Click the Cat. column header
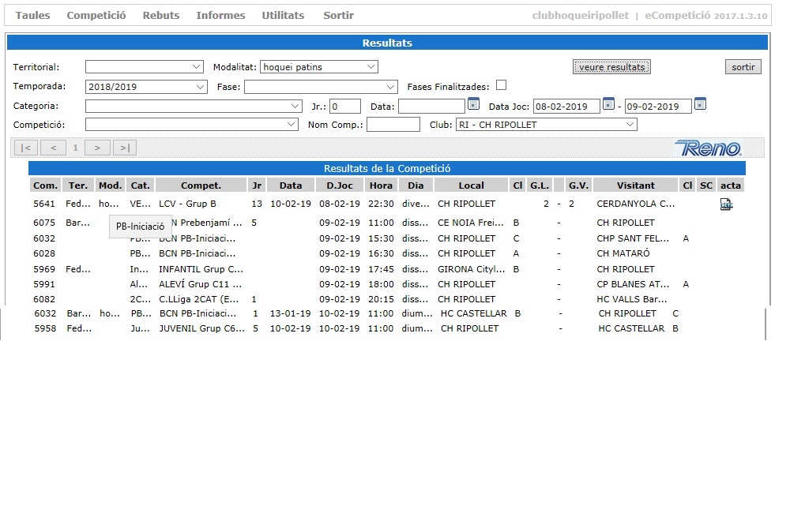Image resolution: width=790 pixels, height=532 pixels. coord(140,185)
